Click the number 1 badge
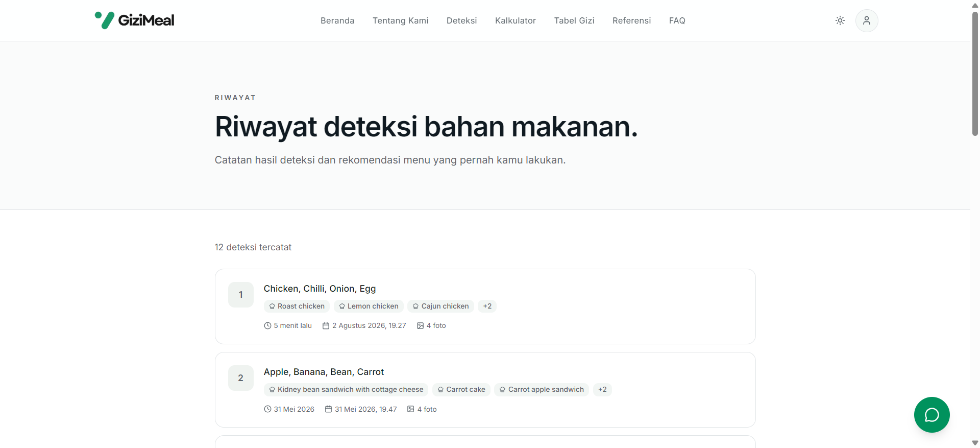This screenshot has height=448, width=980. [x=241, y=295]
